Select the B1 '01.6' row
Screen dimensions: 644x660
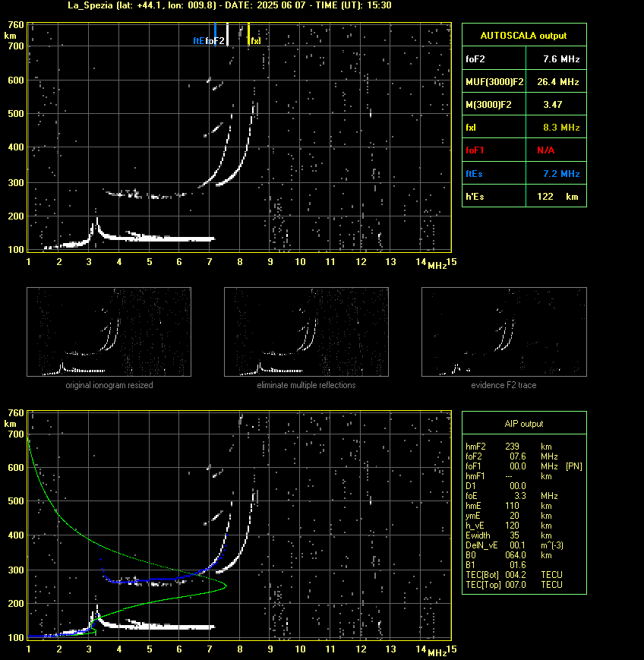pyautogui.click(x=496, y=565)
